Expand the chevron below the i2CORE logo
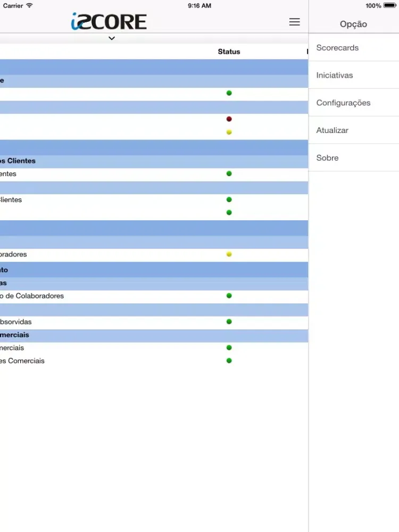Viewport: 399px width, 532px height. pyautogui.click(x=112, y=38)
